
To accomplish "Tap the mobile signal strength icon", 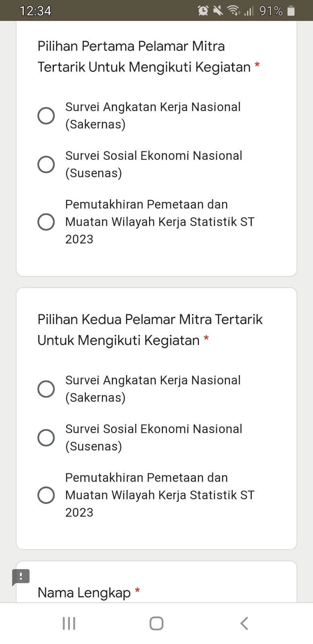I will tap(249, 11).
